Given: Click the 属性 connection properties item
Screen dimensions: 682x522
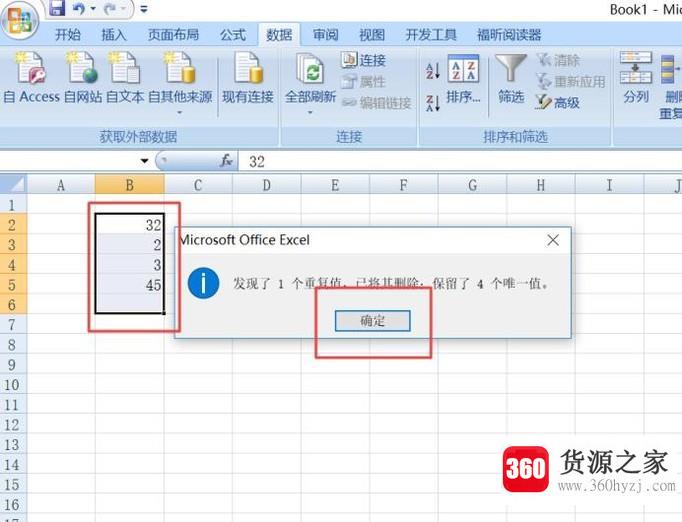Looking at the screenshot, I should click(364, 81).
